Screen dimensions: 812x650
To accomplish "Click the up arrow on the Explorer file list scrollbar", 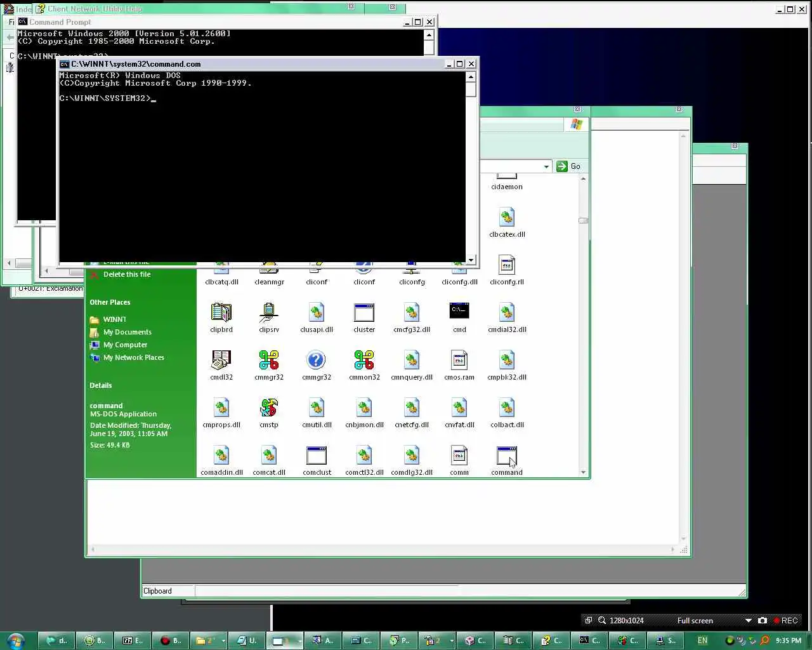I will coord(583,178).
